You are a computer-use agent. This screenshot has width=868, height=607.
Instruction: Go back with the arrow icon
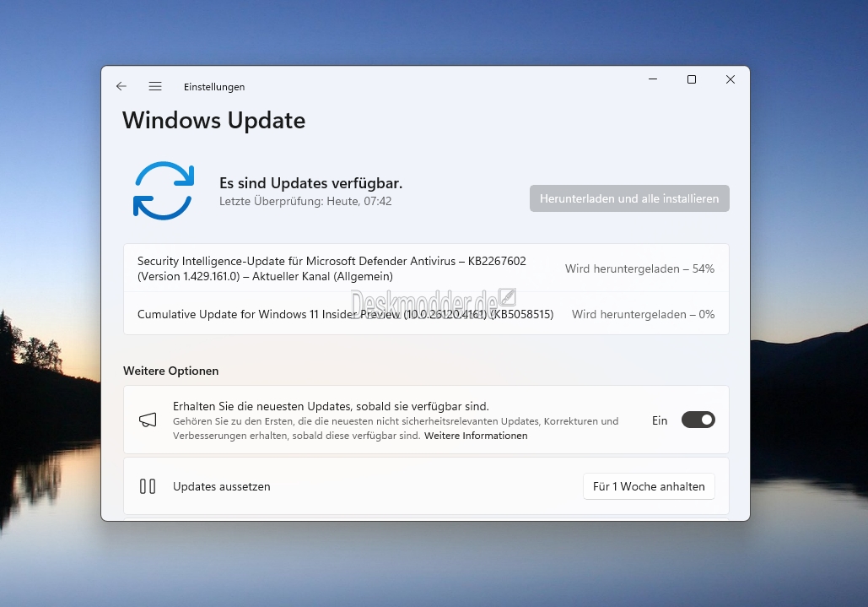click(x=121, y=86)
